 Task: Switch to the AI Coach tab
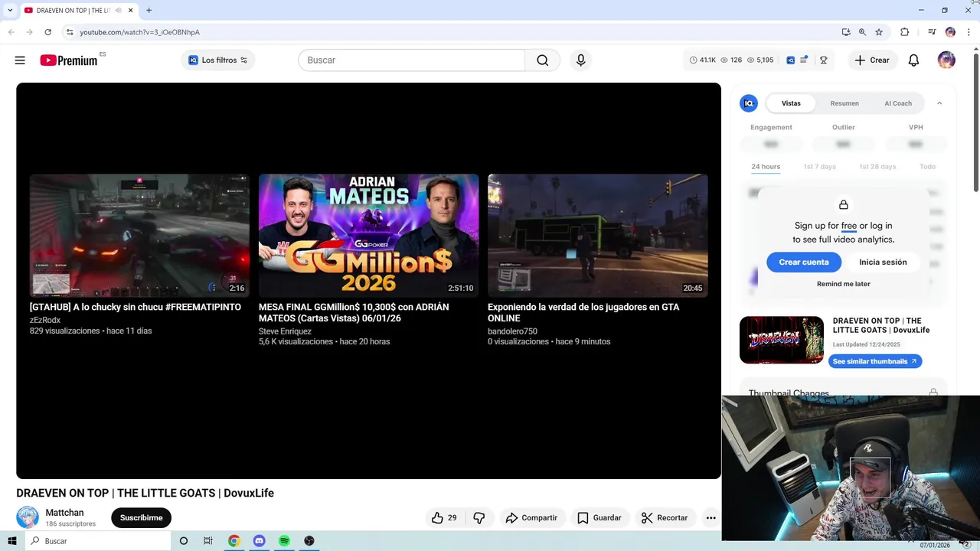[x=898, y=103]
